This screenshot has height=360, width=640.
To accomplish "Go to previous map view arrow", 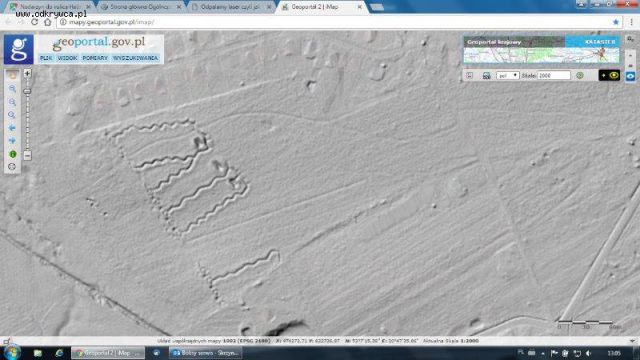I will pos(12,128).
